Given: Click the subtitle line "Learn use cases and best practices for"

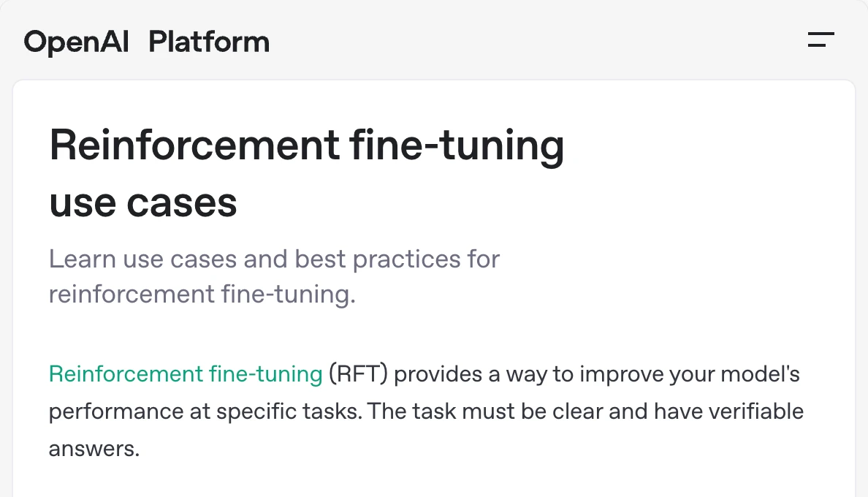Looking at the screenshot, I should click(274, 259).
